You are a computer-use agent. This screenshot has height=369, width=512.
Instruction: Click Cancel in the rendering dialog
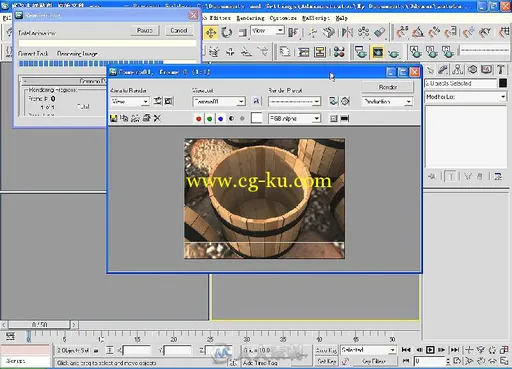(178, 31)
